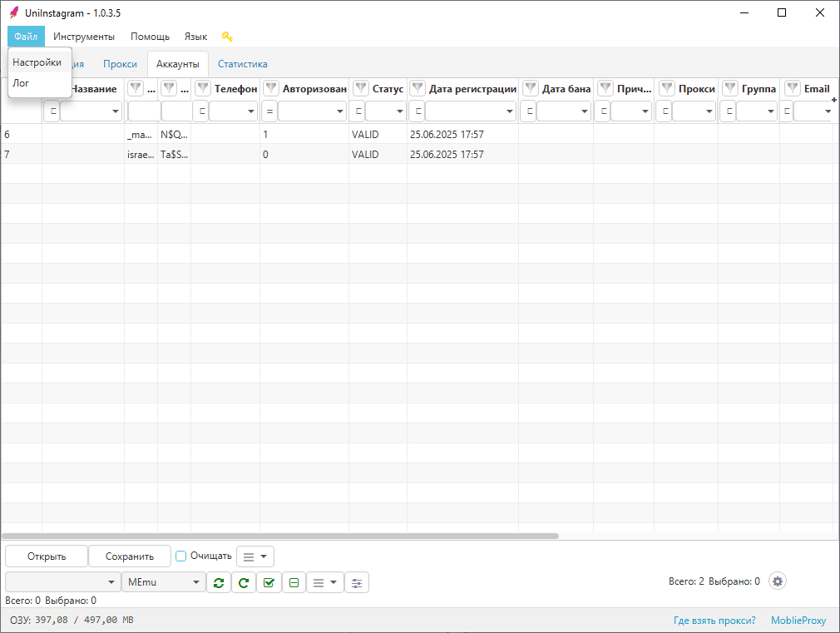840x633 pixels.
Task: Click the green check-all icon button
Action: tap(269, 582)
